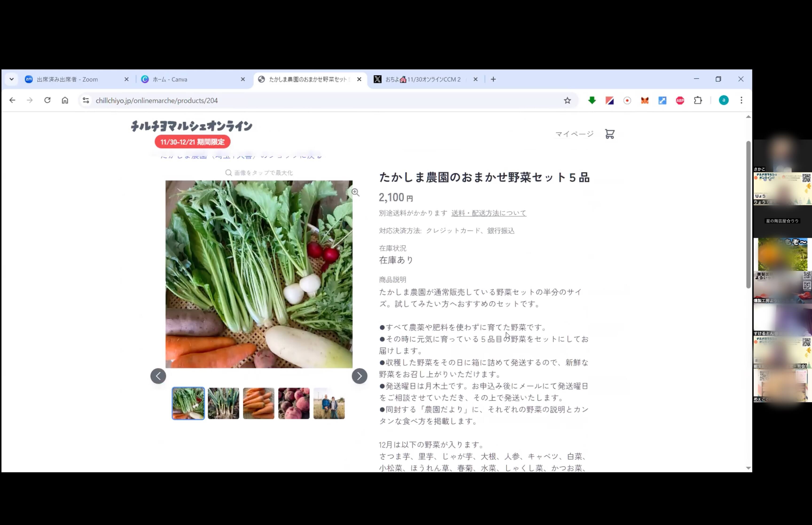Open site information icon in address bar
The height and width of the screenshot is (525, 812).
[x=86, y=101]
